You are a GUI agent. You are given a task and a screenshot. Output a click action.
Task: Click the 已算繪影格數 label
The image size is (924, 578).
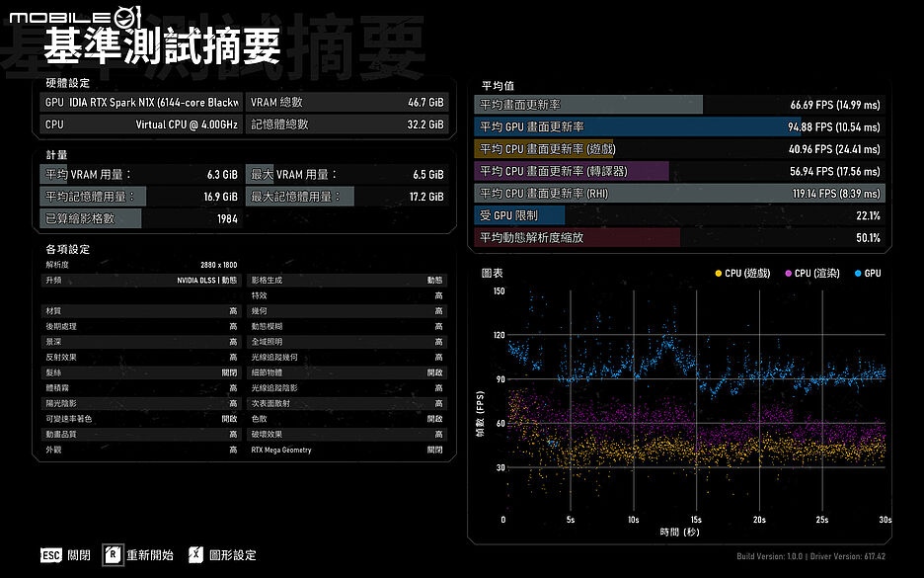[80, 218]
